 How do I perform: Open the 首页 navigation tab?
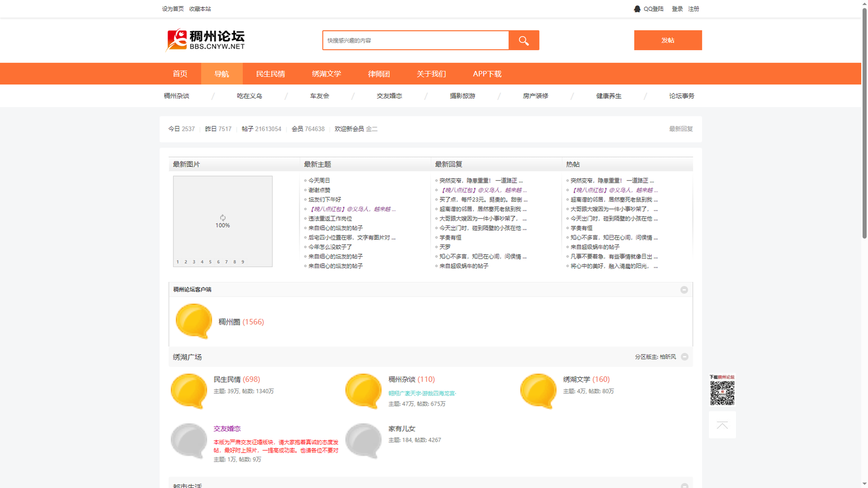(x=180, y=74)
